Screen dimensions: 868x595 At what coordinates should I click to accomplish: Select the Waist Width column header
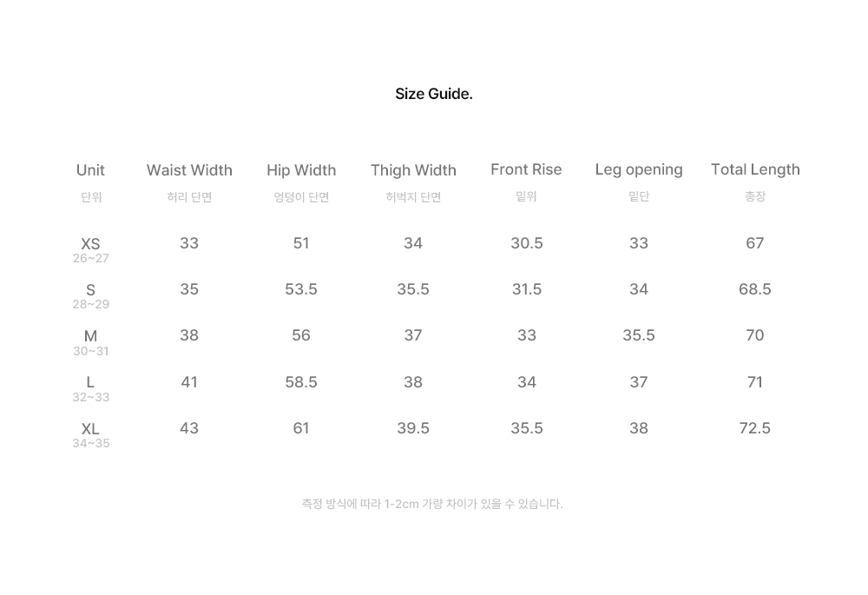pos(189,170)
